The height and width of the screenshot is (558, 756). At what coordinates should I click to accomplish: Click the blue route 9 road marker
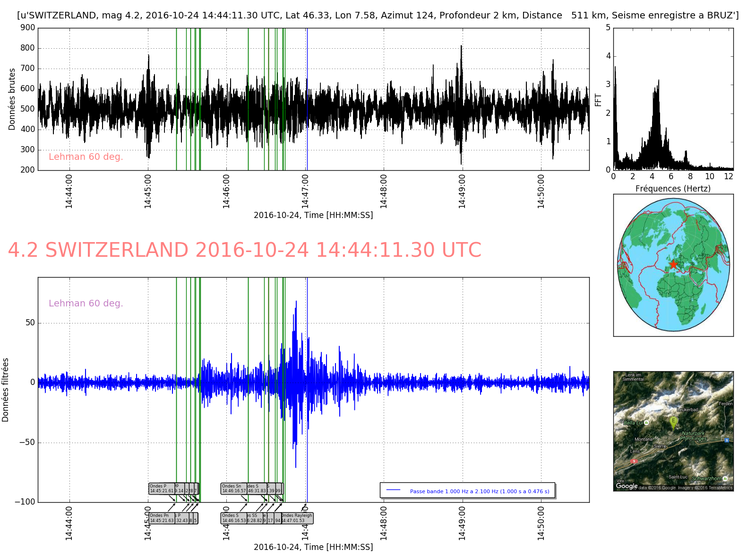click(x=727, y=440)
